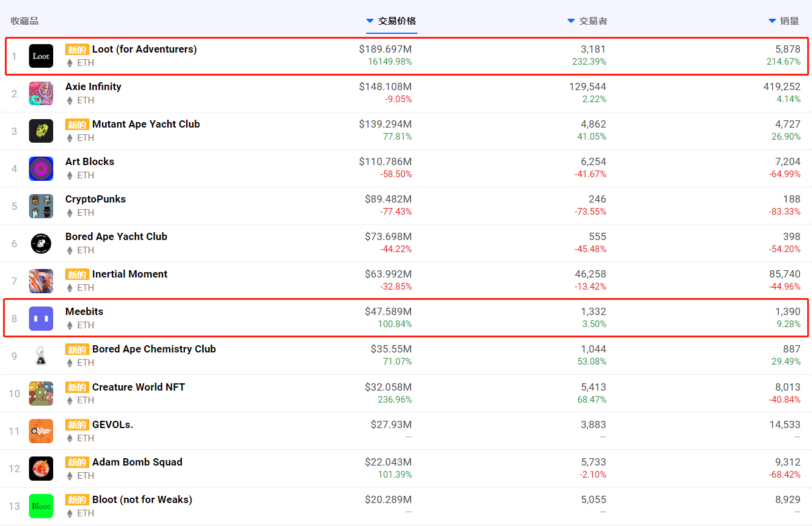Sort by 交易者 column dropdown arrow
Screen dimensions: 812x526
click(571, 21)
